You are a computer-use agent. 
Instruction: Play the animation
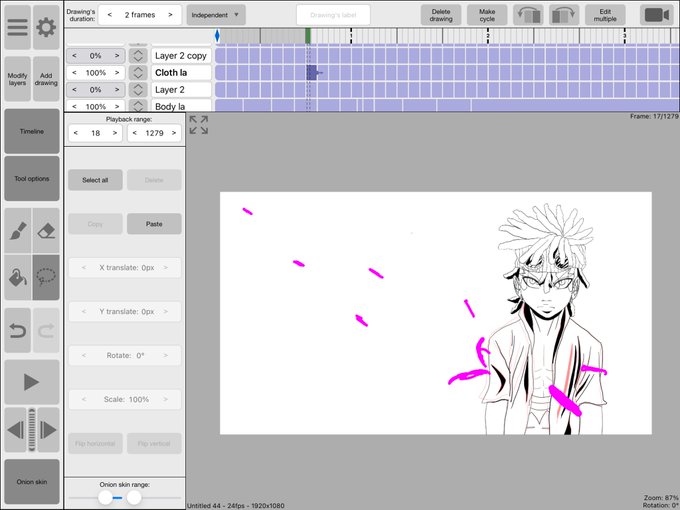coord(32,382)
